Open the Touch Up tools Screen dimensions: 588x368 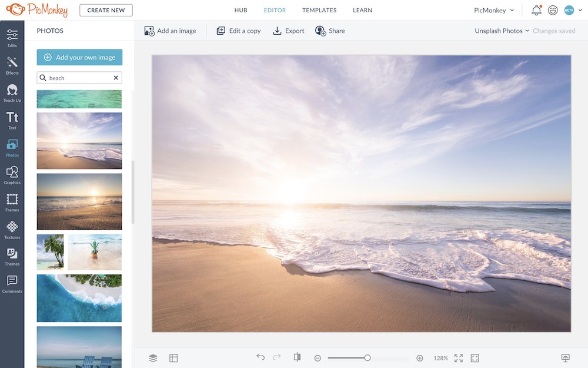(x=12, y=92)
